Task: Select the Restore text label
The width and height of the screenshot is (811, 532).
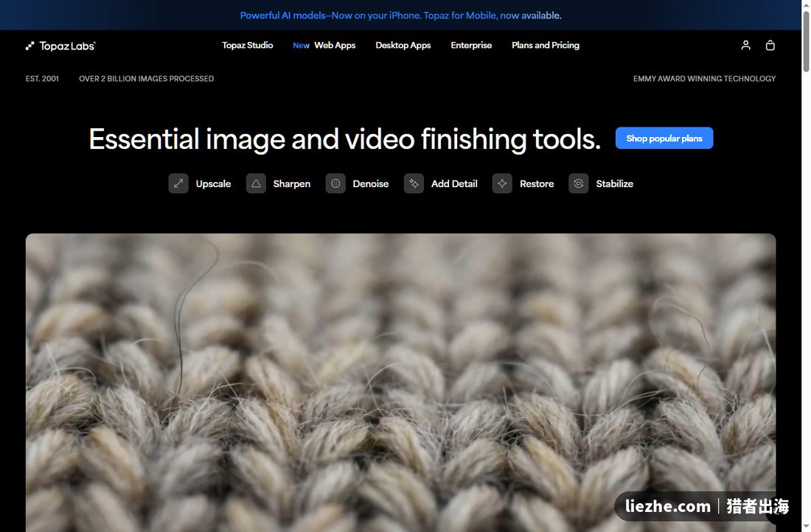Action: (536, 183)
